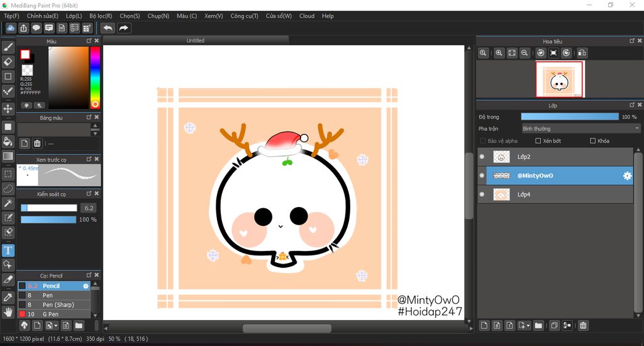Image resolution: width=644 pixels, height=346 pixels.
Task: Select the Operation tool with cursor icon
Action: 8,265
